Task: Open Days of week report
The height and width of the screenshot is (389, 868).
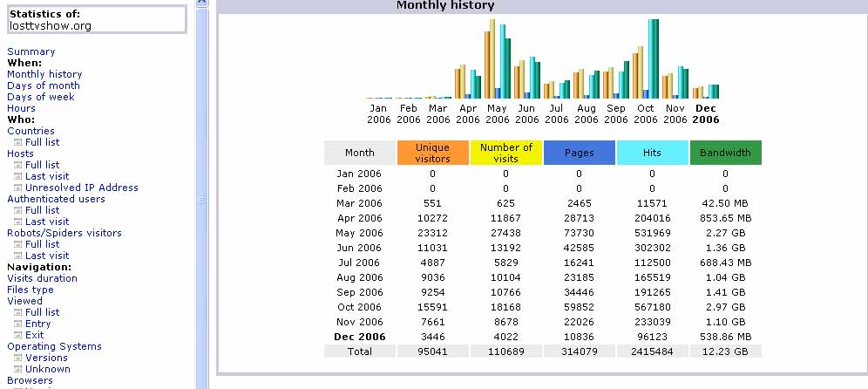Action: point(40,97)
